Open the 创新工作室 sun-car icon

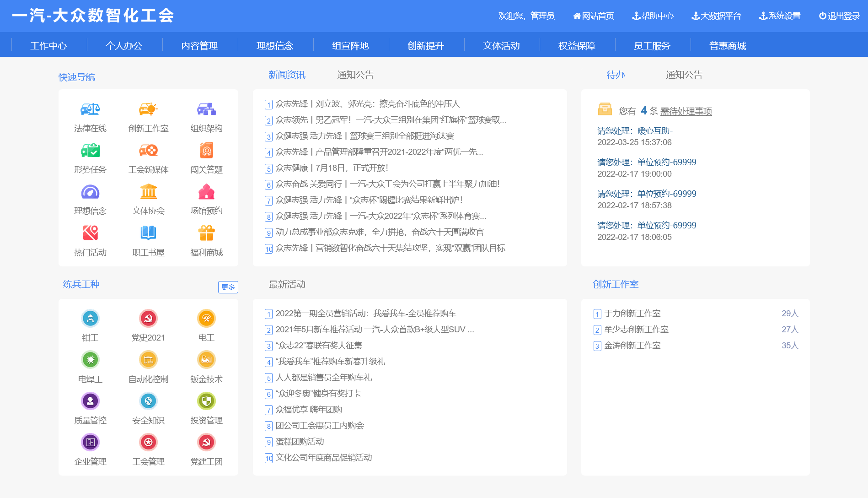(x=148, y=109)
